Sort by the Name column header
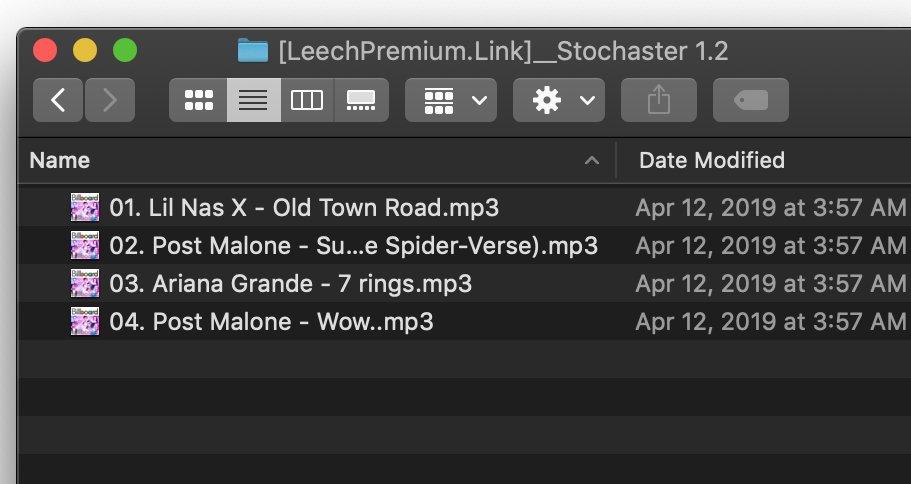Screen dimensions: 911x484 coord(59,160)
